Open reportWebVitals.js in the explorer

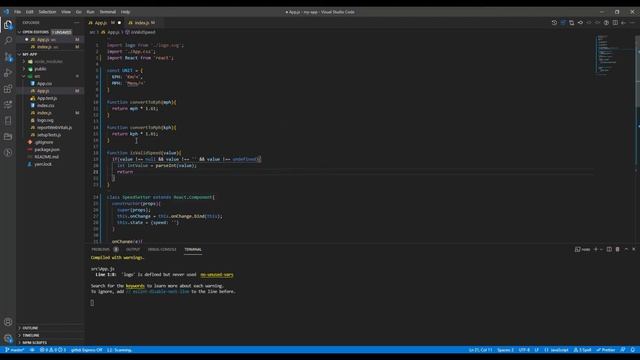point(54,127)
